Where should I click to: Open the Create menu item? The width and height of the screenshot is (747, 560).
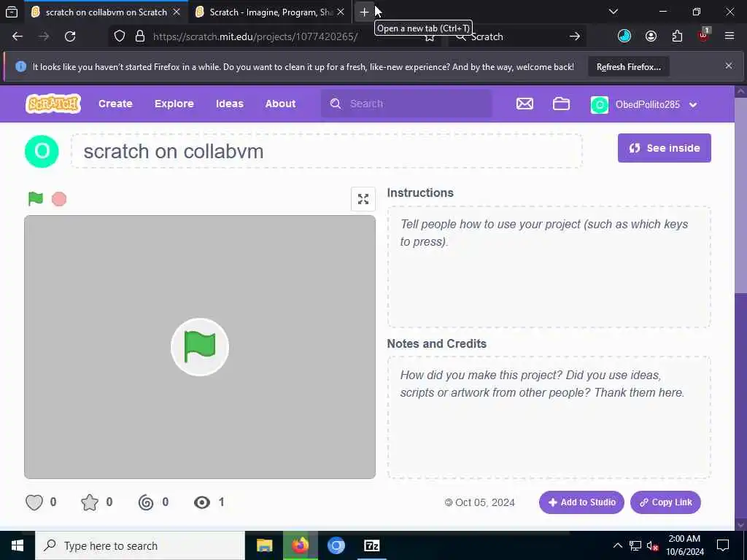(115, 104)
